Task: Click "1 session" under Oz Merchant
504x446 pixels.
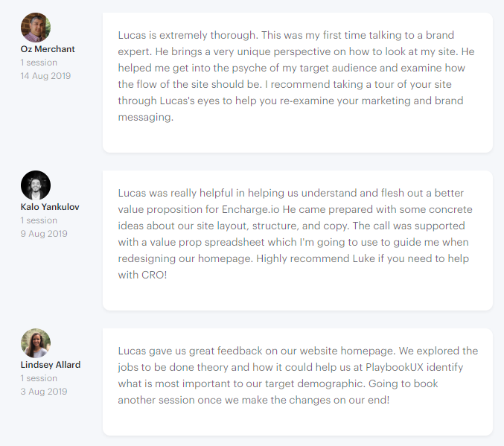Action: click(x=39, y=63)
